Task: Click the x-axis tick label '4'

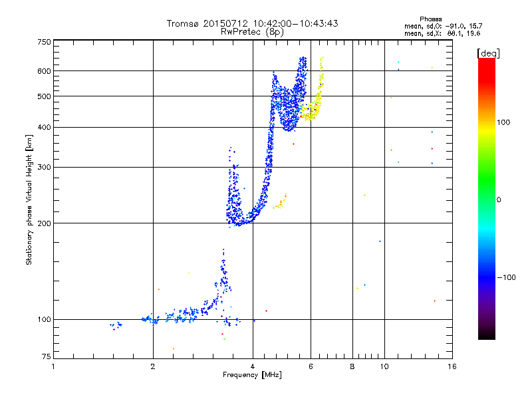Action: pyautogui.click(x=253, y=366)
